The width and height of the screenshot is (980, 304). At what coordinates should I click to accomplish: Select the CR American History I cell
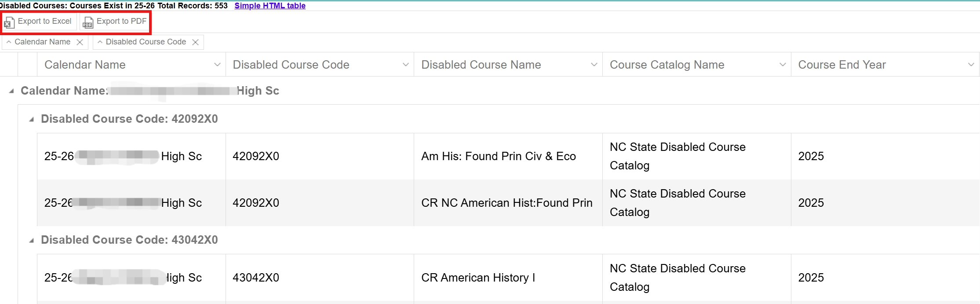tap(478, 278)
